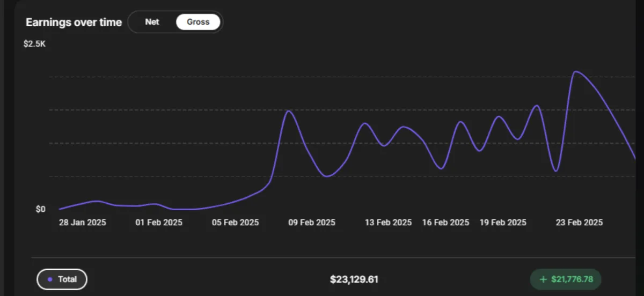The height and width of the screenshot is (296, 644).
Task: Click the $0 axis label
Action: point(40,209)
